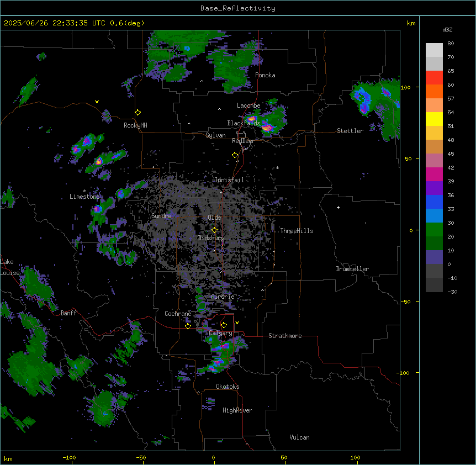Select the -50 tick on vertical axis
This screenshot has height=465, width=476.
point(405,302)
